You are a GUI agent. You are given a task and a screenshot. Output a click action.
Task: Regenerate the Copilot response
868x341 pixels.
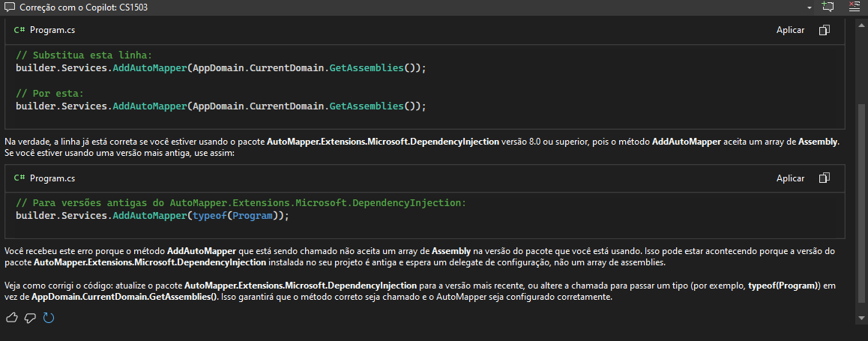49,318
